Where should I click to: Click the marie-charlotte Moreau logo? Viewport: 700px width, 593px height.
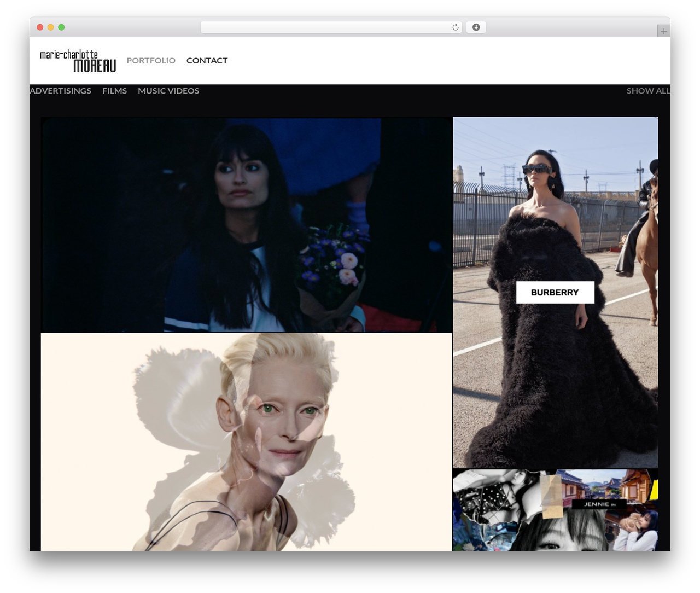click(x=78, y=61)
